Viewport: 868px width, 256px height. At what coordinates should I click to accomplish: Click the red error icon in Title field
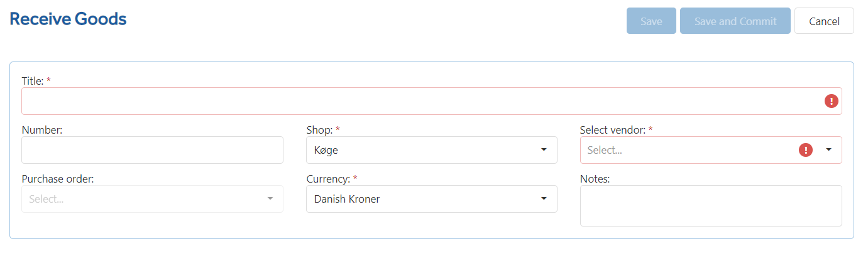pos(831,101)
